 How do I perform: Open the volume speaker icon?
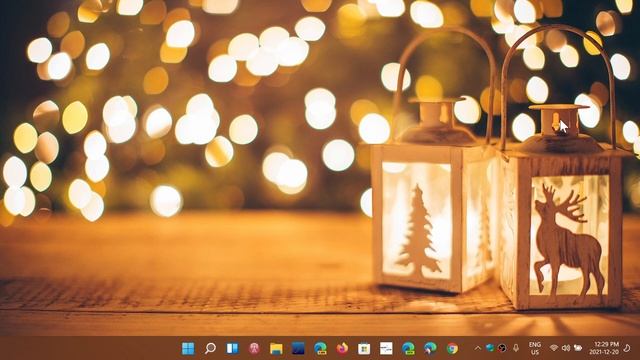[566, 348]
